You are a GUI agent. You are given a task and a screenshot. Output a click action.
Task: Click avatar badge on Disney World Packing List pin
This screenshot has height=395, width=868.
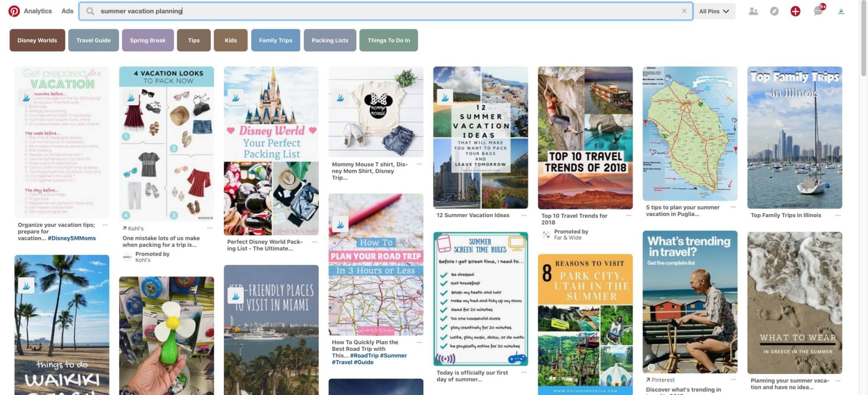pos(236,98)
